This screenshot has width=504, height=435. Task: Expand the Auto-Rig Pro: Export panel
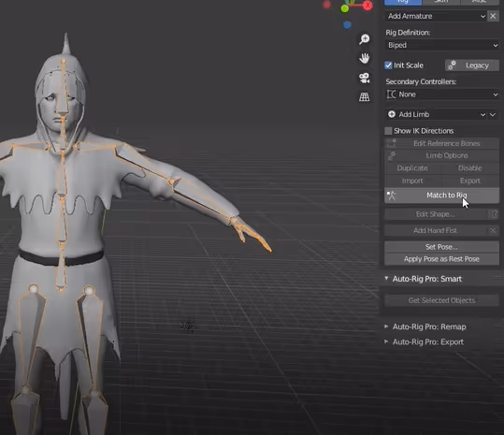coord(428,341)
